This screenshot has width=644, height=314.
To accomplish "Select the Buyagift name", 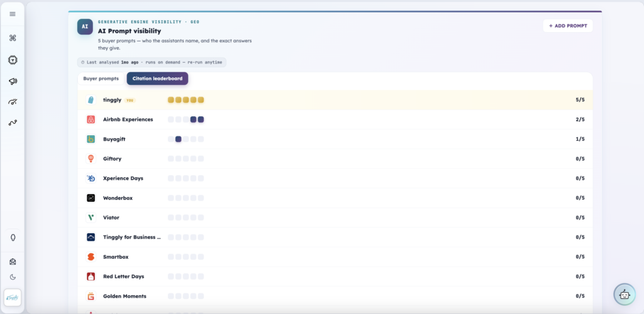I will (114, 139).
